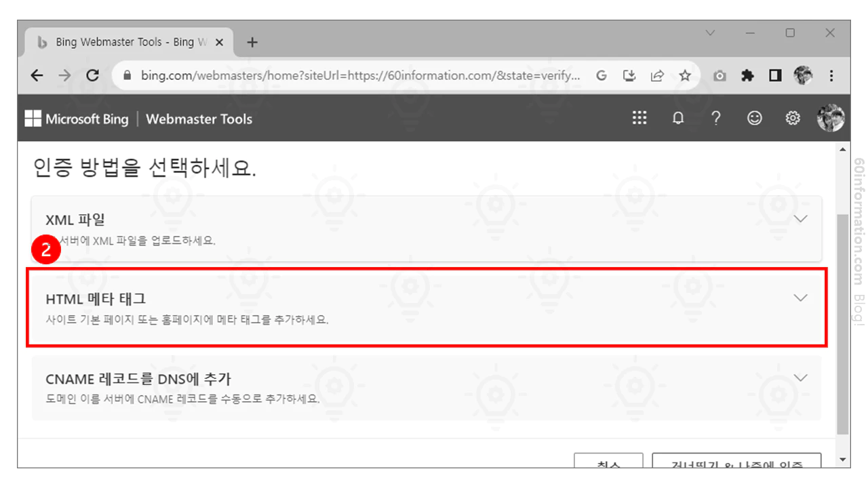Click the 취소 cancel button
868x488 pixels.
click(609, 464)
